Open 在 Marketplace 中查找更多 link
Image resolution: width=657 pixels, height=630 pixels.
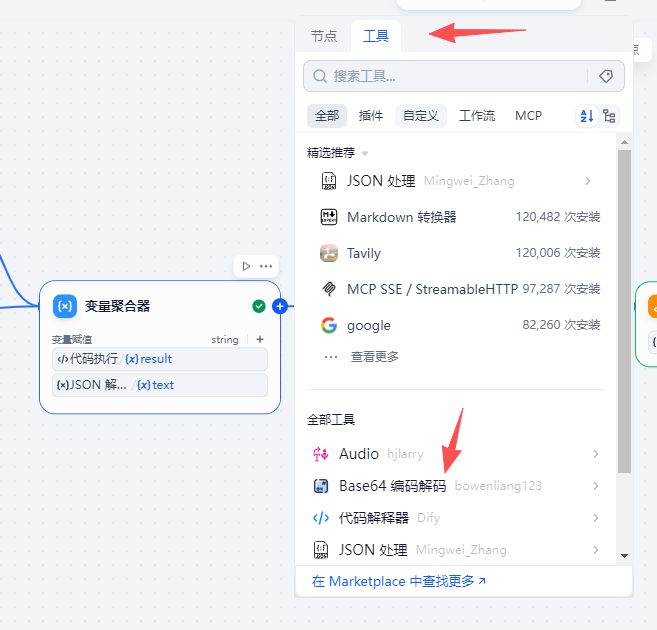[x=398, y=581]
